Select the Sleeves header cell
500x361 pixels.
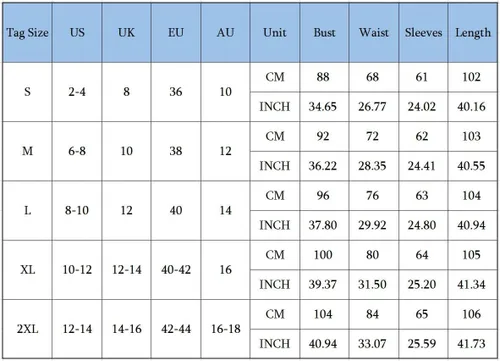tap(423, 33)
